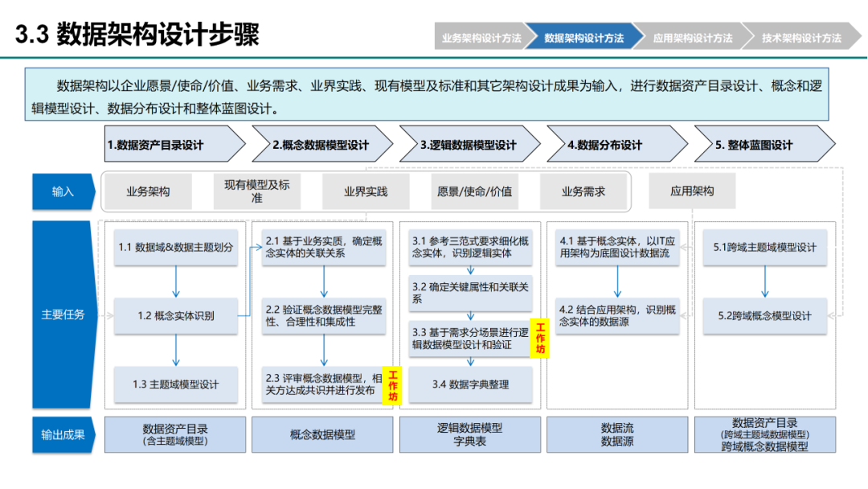Select step arrow 1.数据资产目录设计
868x489 pixels.
[174, 144]
